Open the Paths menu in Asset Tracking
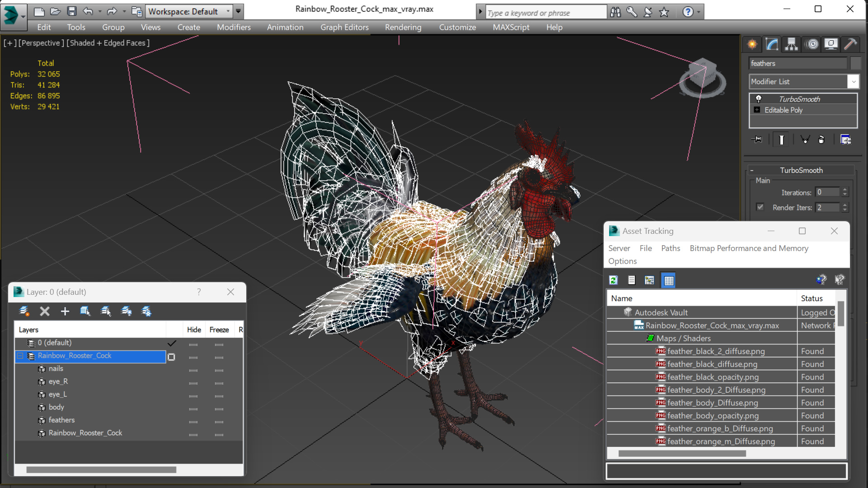The height and width of the screenshot is (488, 868). (x=670, y=248)
